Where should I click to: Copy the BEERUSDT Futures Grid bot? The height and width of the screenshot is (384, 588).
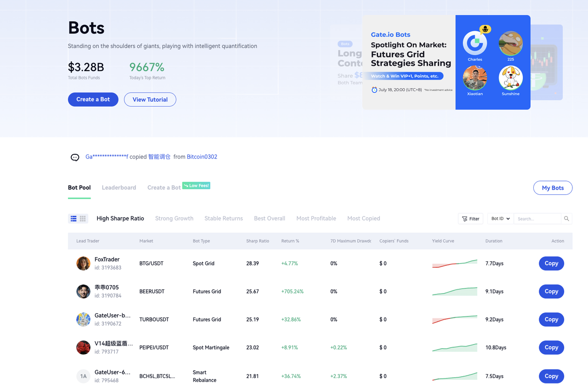(x=551, y=291)
